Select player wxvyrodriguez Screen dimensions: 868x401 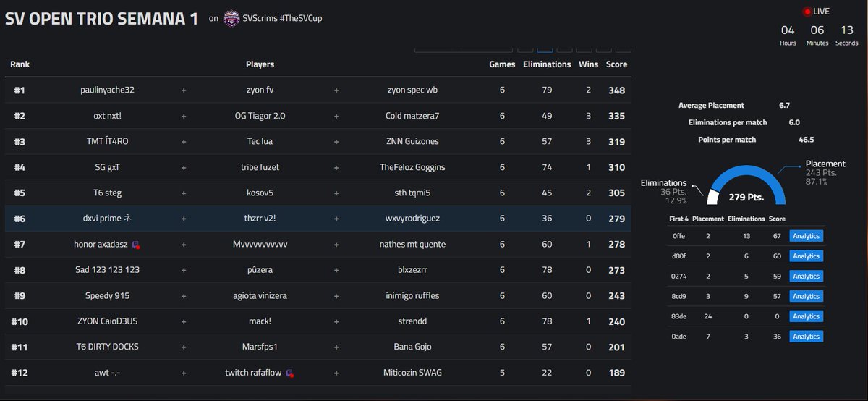412,219
